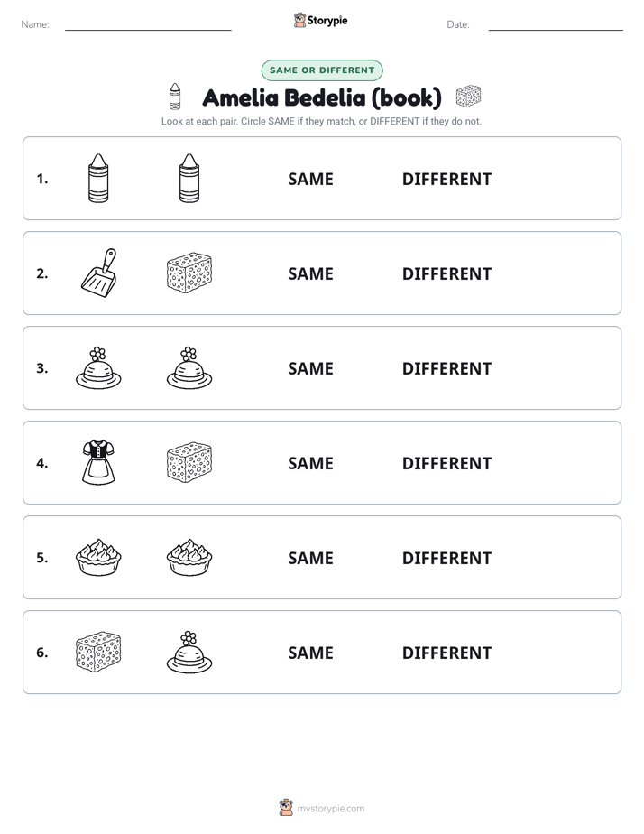Click the left meringue pie in row 5
The width and height of the screenshot is (644, 834).
(98, 557)
